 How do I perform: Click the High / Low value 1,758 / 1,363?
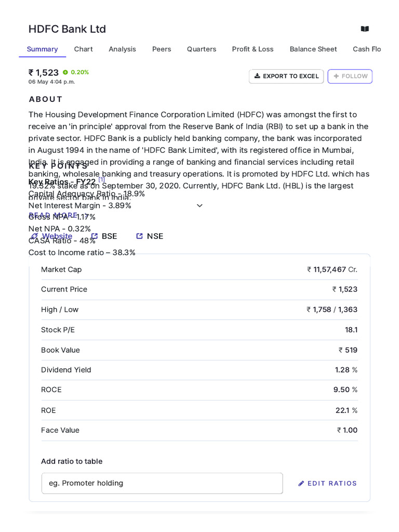(332, 310)
